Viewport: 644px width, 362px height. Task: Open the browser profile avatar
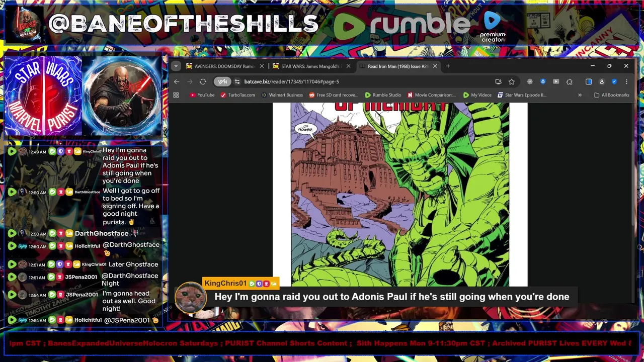tap(602, 81)
